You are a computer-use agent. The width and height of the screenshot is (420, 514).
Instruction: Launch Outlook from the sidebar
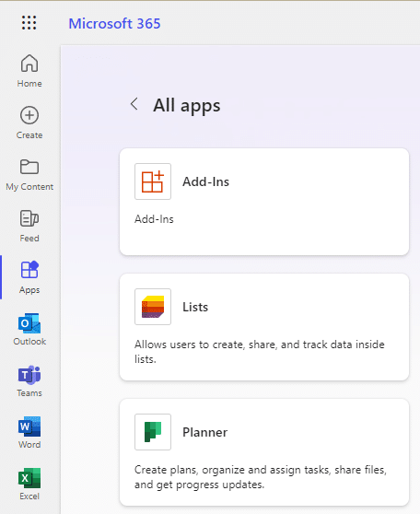click(x=29, y=329)
